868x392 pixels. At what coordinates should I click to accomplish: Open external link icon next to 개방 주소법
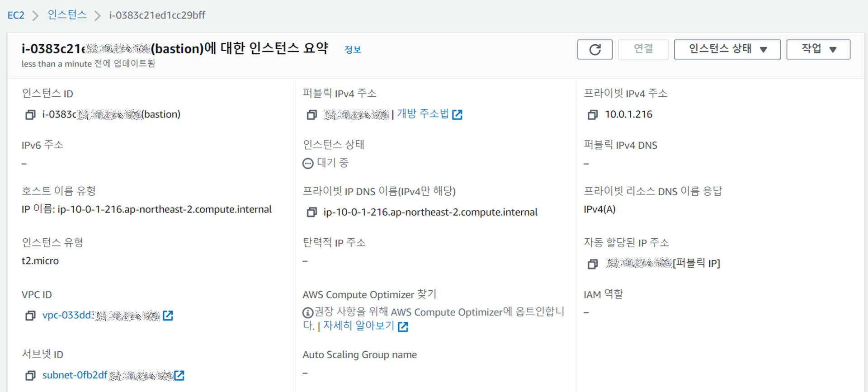[x=457, y=115]
